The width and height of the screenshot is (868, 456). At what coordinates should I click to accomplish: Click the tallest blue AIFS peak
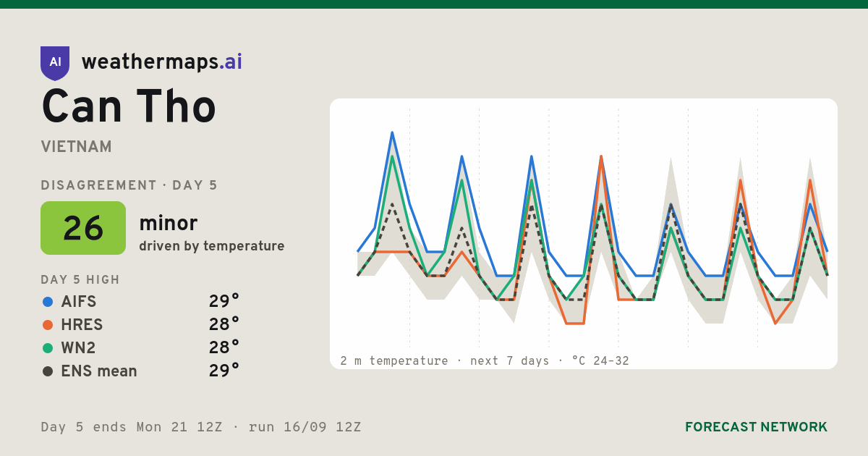click(392, 133)
